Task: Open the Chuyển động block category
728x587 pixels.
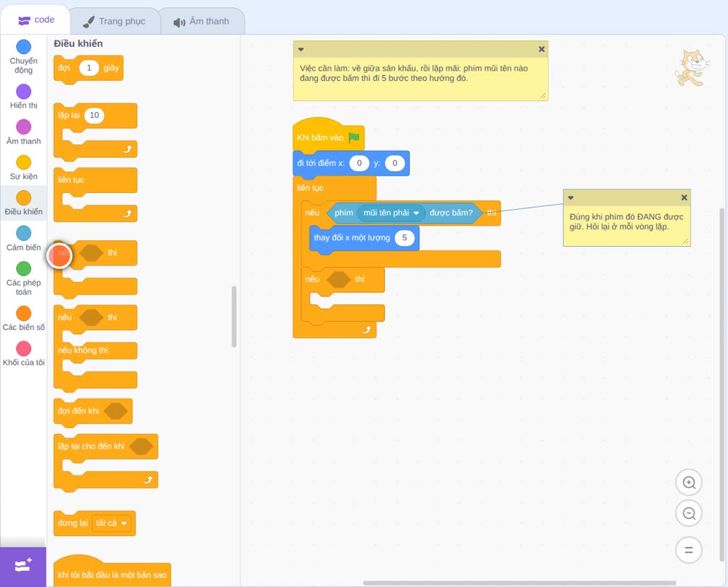Action: [23, 57]
